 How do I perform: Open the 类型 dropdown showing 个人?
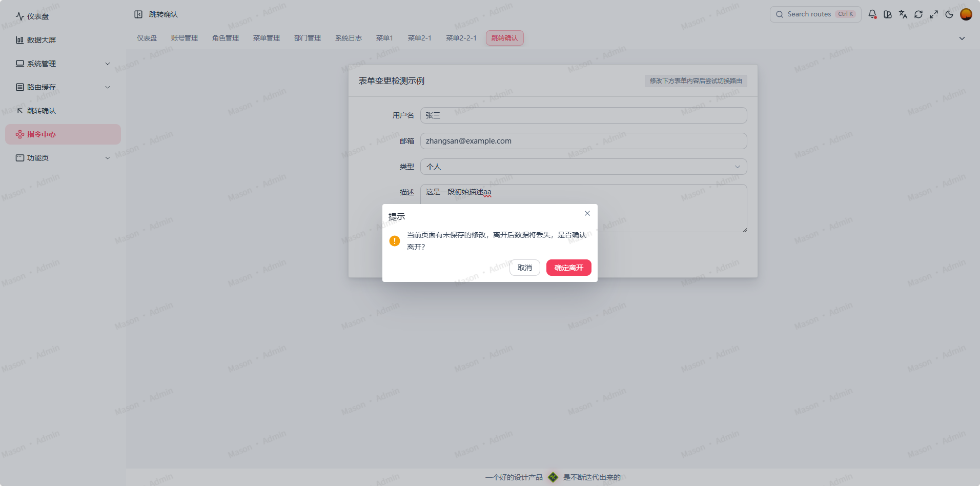click(583, 166)
